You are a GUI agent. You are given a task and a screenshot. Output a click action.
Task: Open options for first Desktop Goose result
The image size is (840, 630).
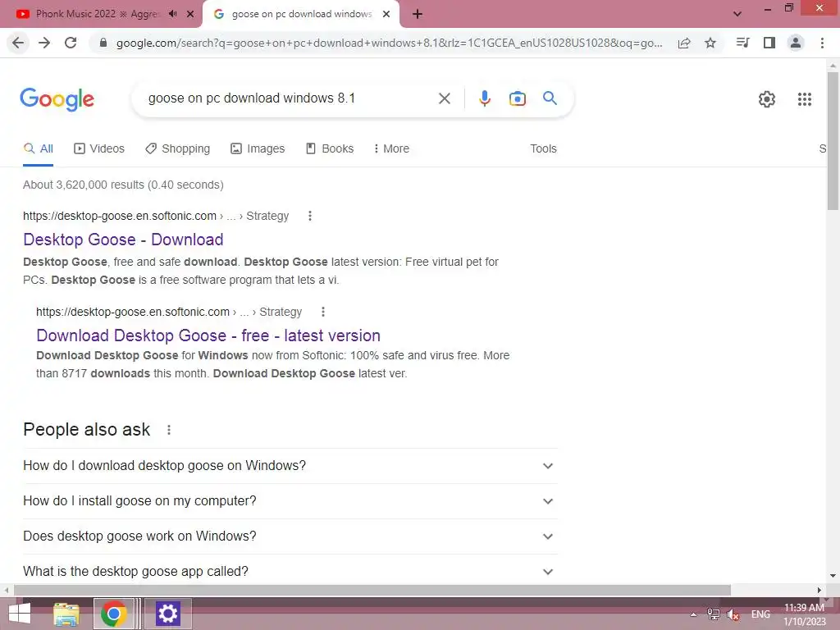[309, 216]
